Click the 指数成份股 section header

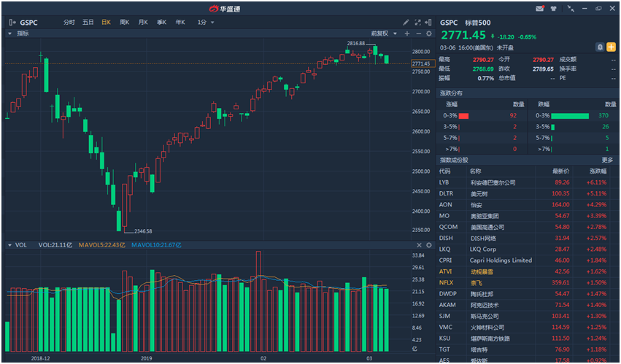coord(454,160)
